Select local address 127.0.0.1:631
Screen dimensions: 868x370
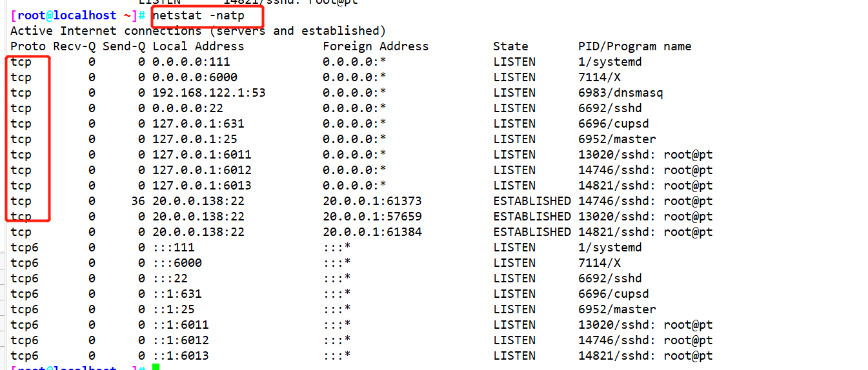198,124
